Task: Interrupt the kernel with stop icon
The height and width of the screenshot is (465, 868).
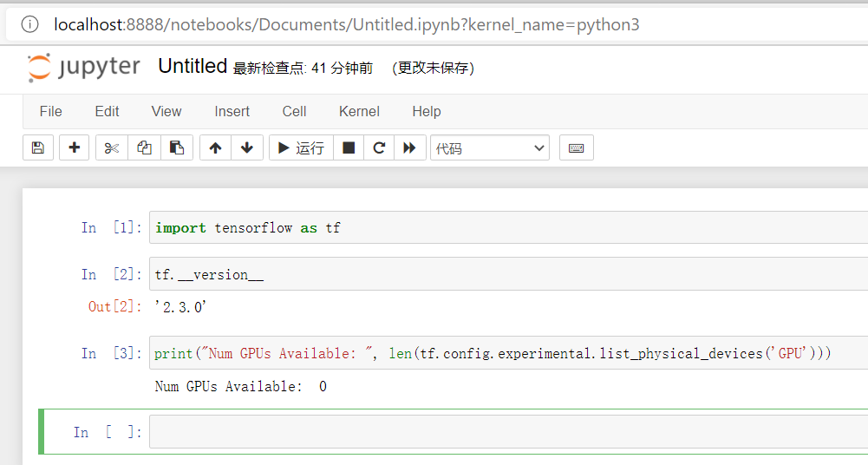Action: coord(349,147)
